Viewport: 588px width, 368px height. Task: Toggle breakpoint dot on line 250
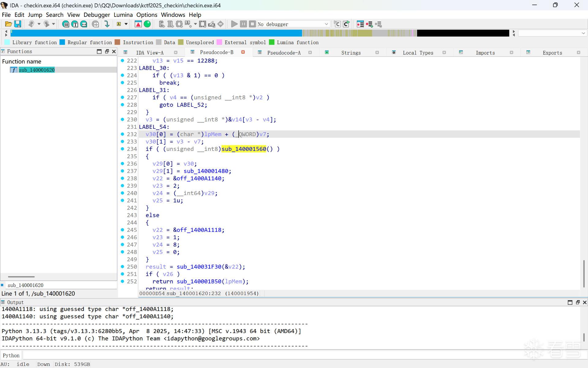click(123, 266)
